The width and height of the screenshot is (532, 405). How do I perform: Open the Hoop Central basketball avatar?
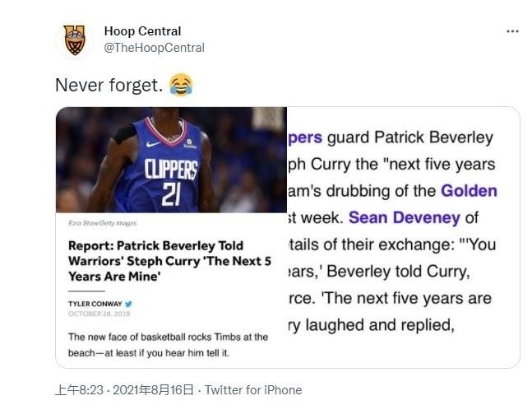[x=75, y=39]
